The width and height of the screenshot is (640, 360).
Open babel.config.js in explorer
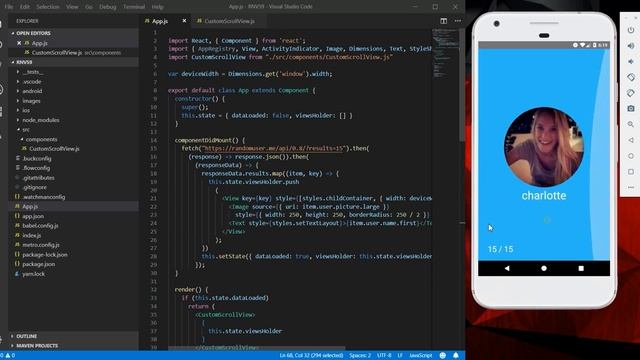[x=40, y=225]
